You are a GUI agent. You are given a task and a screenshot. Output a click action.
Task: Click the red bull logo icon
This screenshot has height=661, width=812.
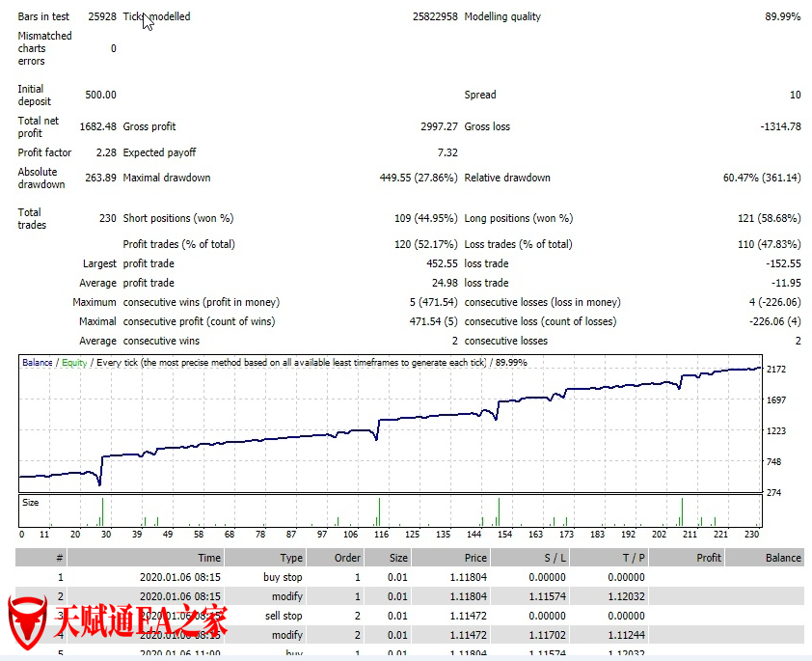pyautogui.click(x=28, y=622)
